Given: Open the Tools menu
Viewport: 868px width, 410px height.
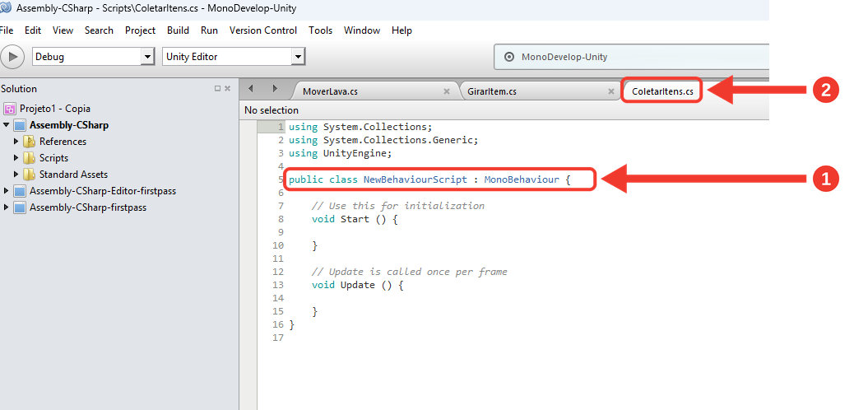Looking at the screenshot, I should [321, 30].
